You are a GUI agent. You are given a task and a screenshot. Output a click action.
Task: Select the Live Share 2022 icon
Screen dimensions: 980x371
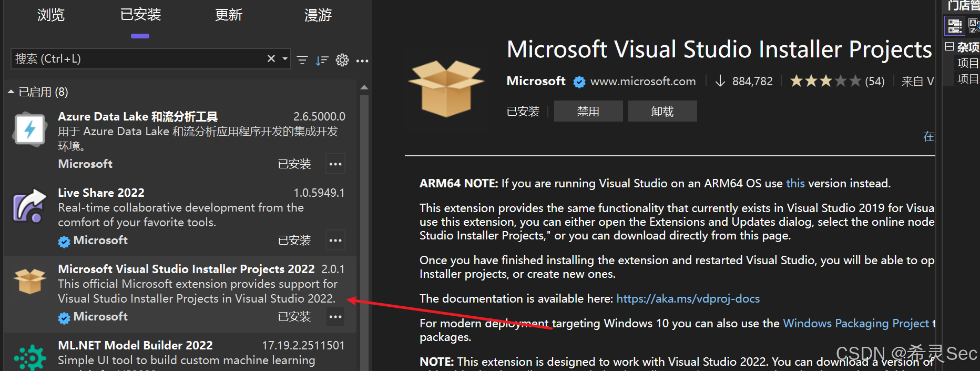29,206
